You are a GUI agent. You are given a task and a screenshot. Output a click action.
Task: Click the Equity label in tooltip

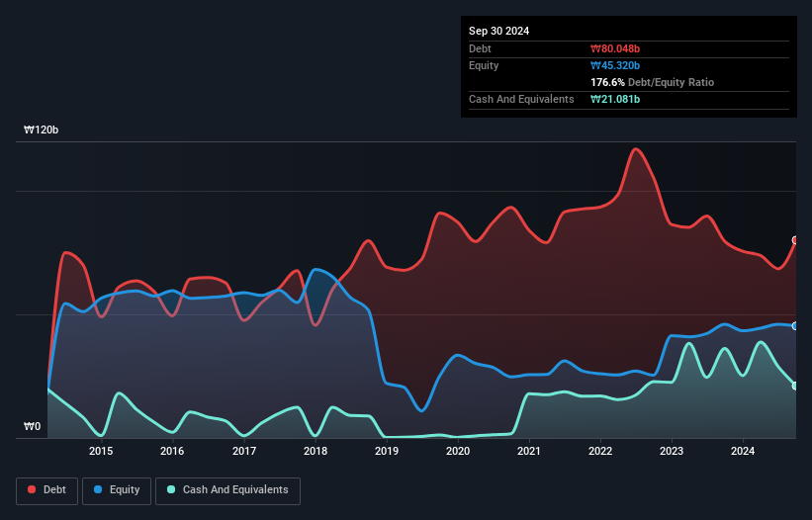pyautogui.click(x=484, y=65)
